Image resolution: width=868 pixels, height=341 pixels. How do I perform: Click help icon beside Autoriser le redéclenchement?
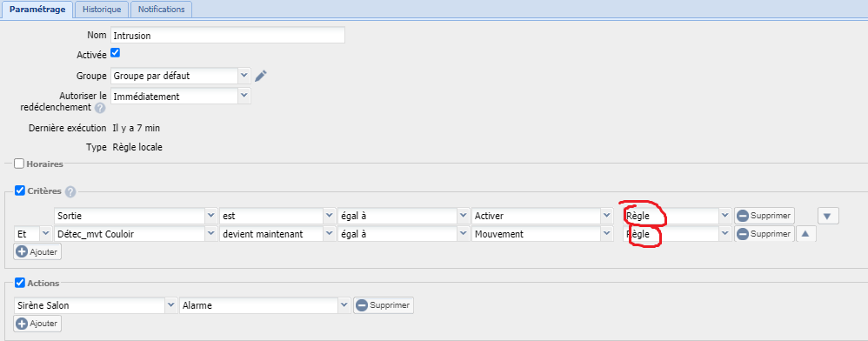coord(100,107)
